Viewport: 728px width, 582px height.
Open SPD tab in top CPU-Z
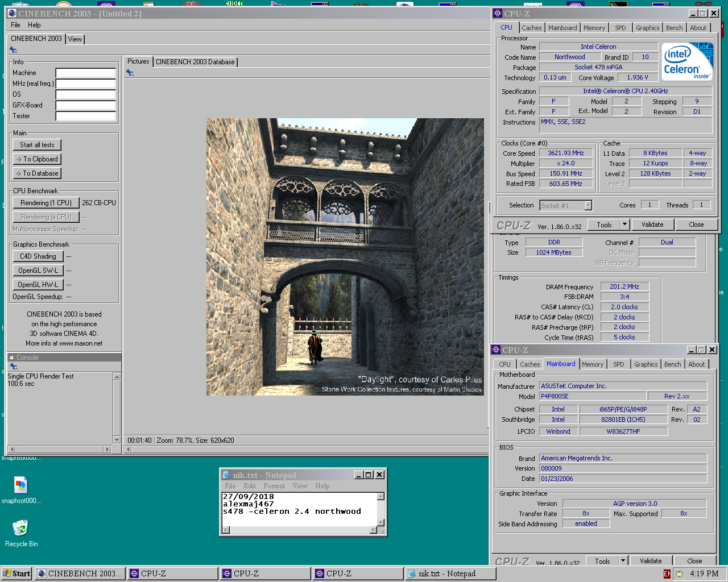[621, 28]
